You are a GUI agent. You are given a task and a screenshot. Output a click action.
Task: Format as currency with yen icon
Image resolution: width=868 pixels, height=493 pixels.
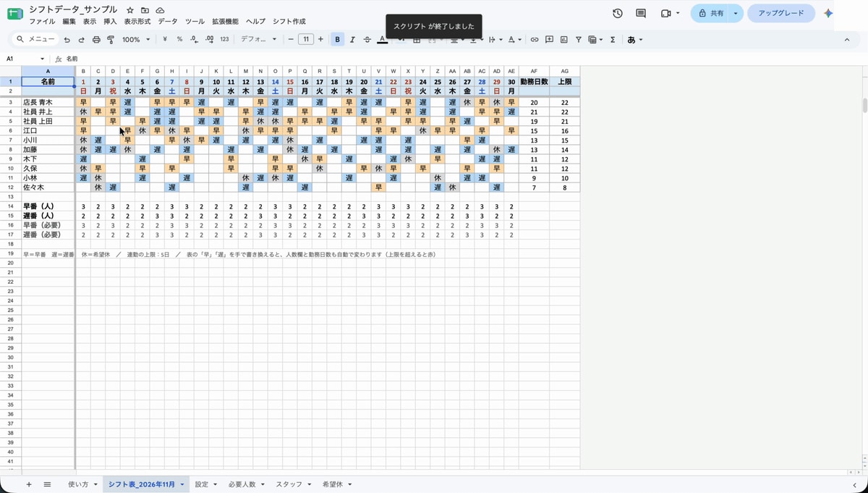(165, 40)
